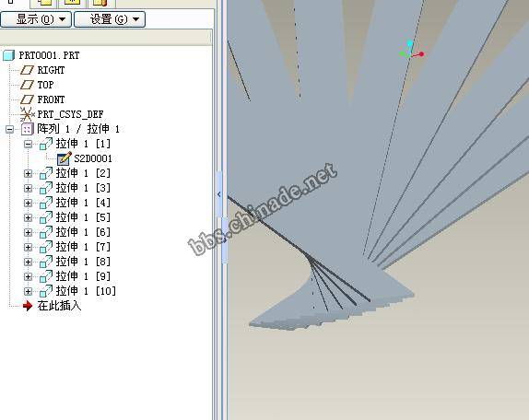529x420 pixels.
Task: Select the PRT0001.PRT part icon
Action: tap(9, 55)
